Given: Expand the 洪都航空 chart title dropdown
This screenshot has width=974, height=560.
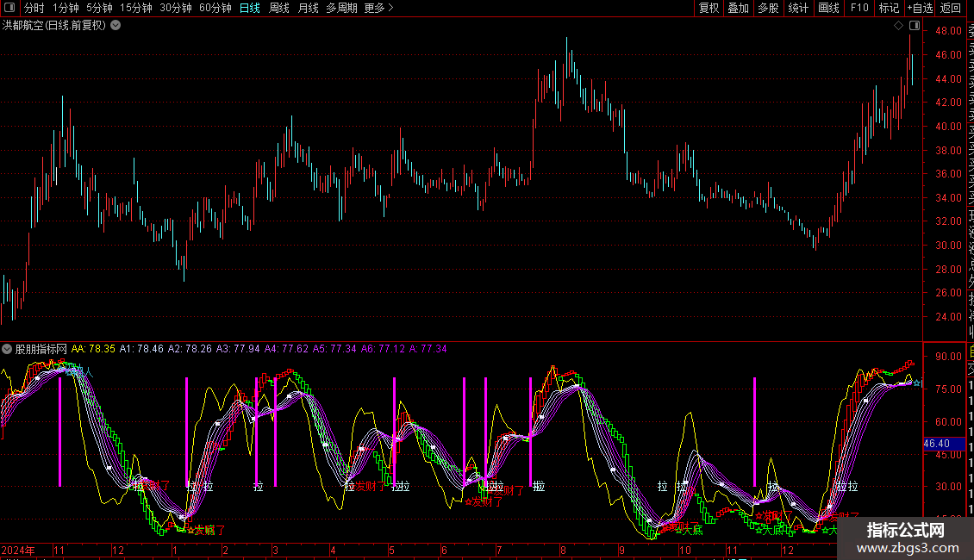Looking at the screenshot, I should coord(116,26).
